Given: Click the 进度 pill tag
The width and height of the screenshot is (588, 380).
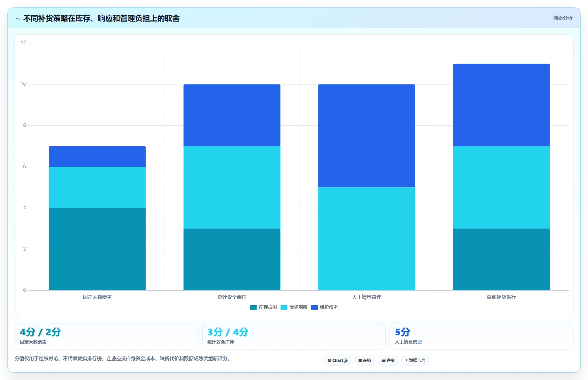Looking at the screenshot, I should click(388, 360).
